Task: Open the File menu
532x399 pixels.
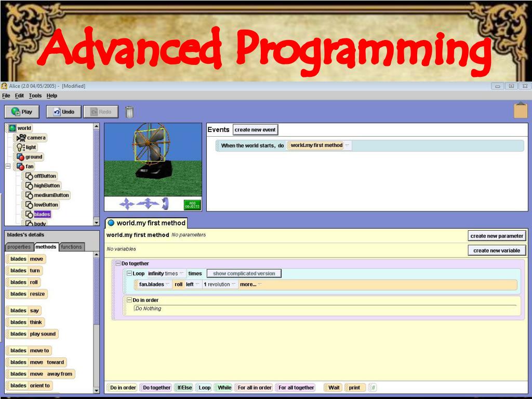Action: coord(6,96)
